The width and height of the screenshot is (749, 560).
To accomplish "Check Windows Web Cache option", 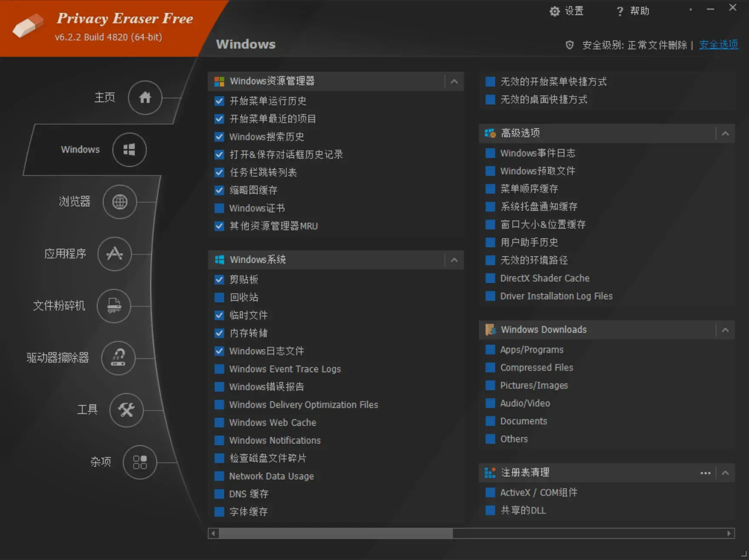I will click(219, 422).
